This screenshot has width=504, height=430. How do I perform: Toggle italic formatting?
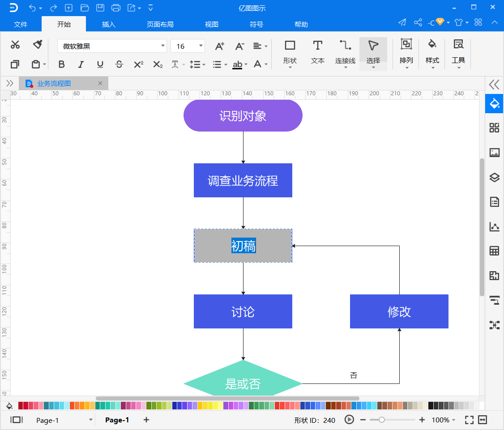pyautogui.click(x=81, y=64)
